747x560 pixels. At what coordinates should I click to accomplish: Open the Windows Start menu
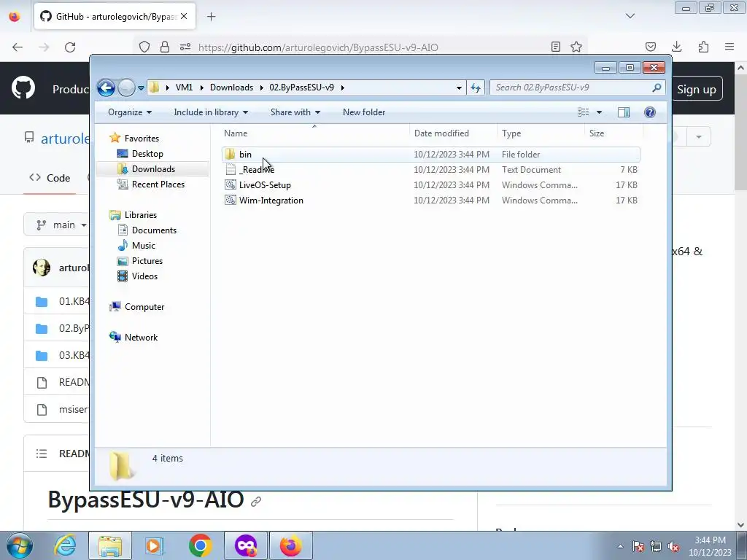tap(20, 545)
